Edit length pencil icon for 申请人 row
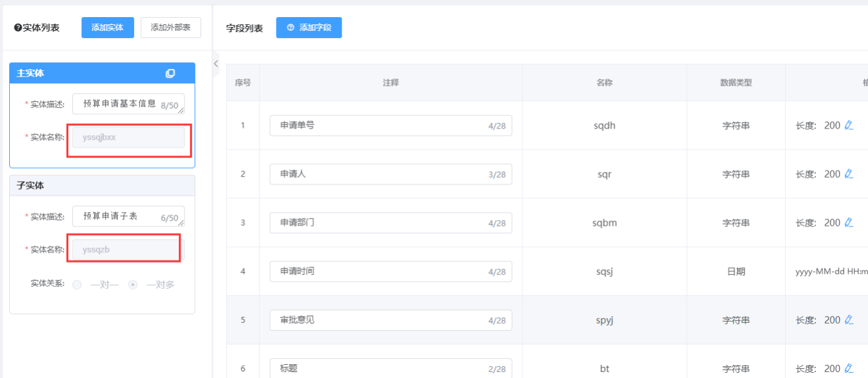 (849, 174)
